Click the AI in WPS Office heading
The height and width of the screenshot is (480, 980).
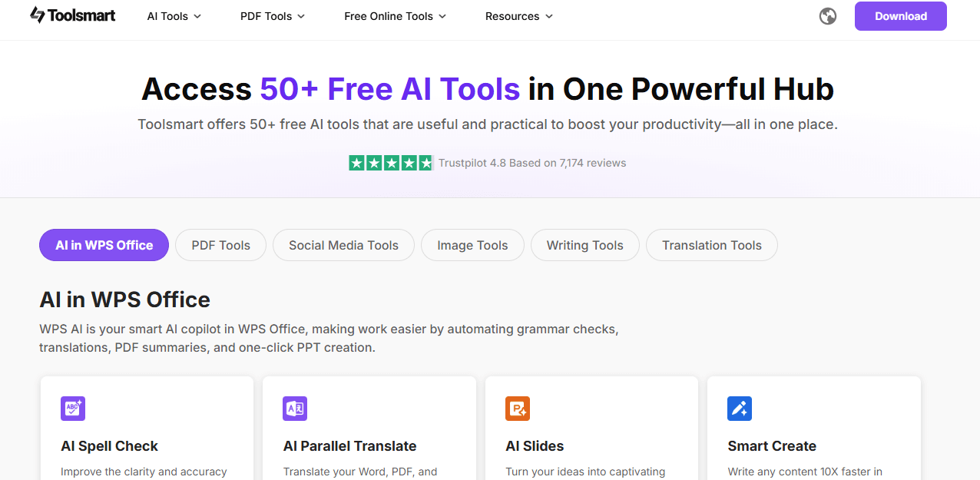tap(124, 300)
